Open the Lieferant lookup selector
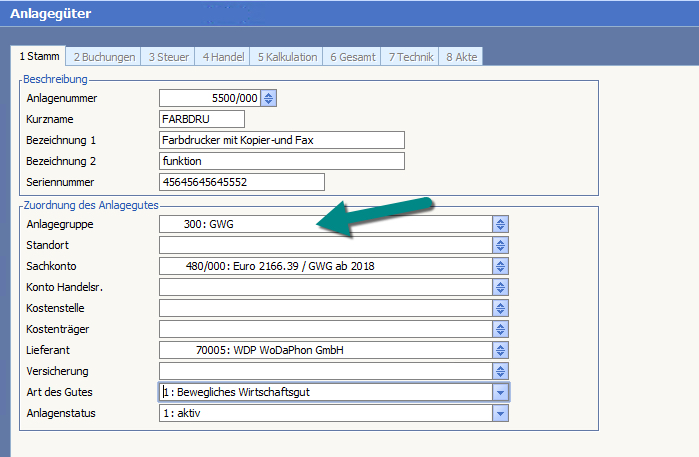The height and width of the screenshot is (457, 699). point(501,350)
